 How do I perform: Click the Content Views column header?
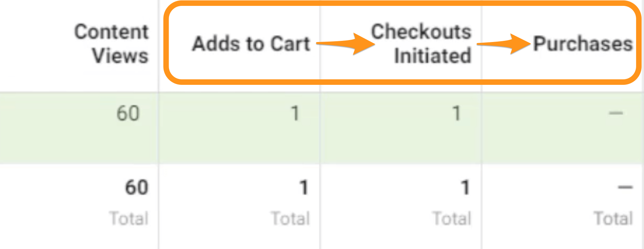point(111,44)
